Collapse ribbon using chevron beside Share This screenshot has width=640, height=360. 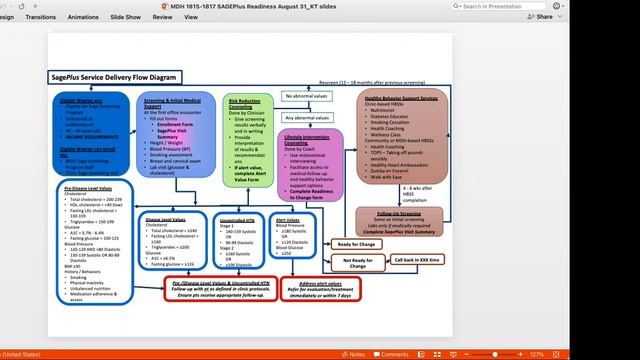click(x=560, y=17)
